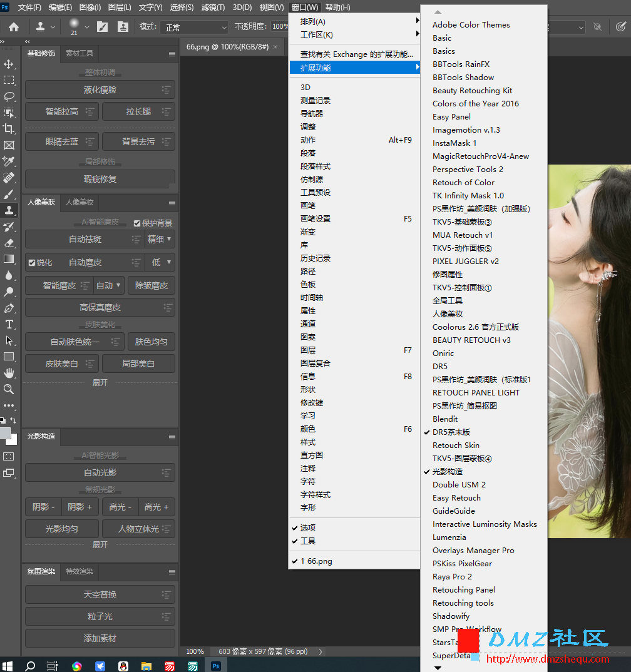Screen dimensions: 631x672
Task: Select the Zoom tool in toolbar
Action: coord(9,389)
